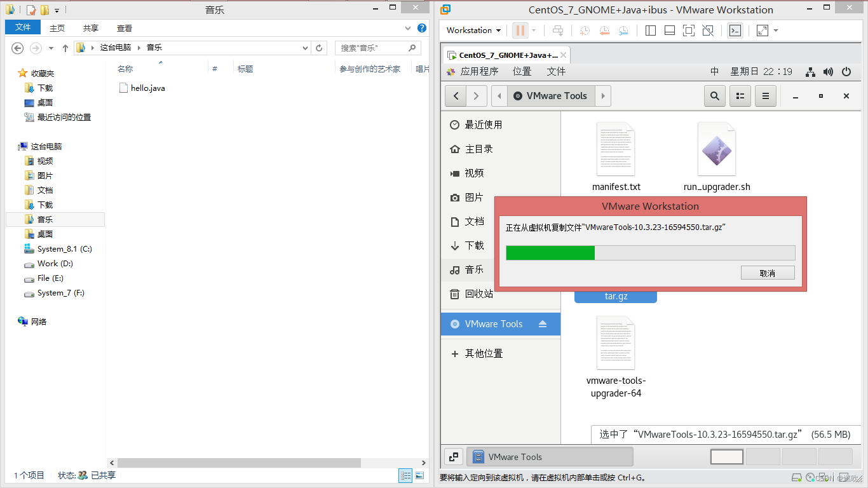Select the manifest.txt file
Viewport: 868px width, 488px height.
click(616, 157)
